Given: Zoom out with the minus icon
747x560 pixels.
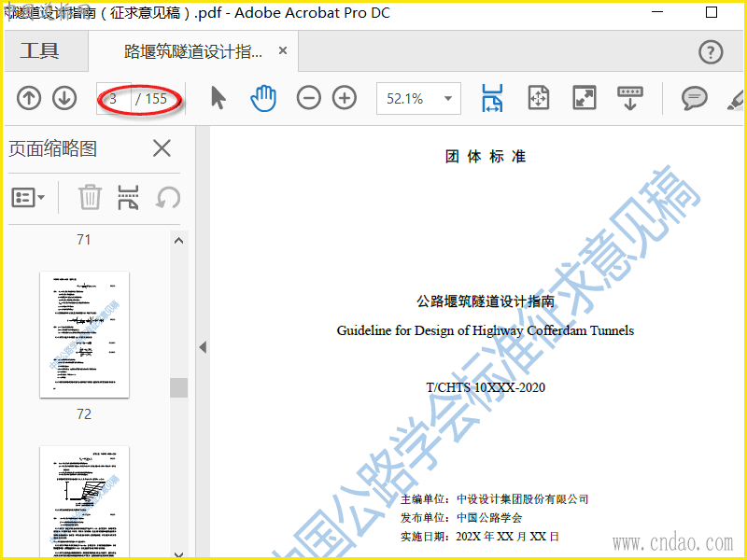Looking at the screenshot, I should [309, 99].
